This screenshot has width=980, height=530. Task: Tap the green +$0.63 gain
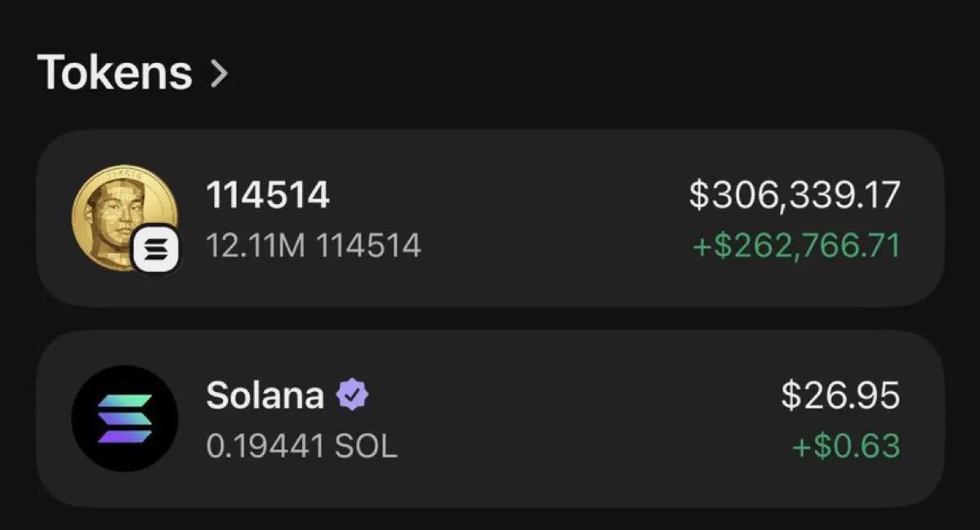point(846,446)
